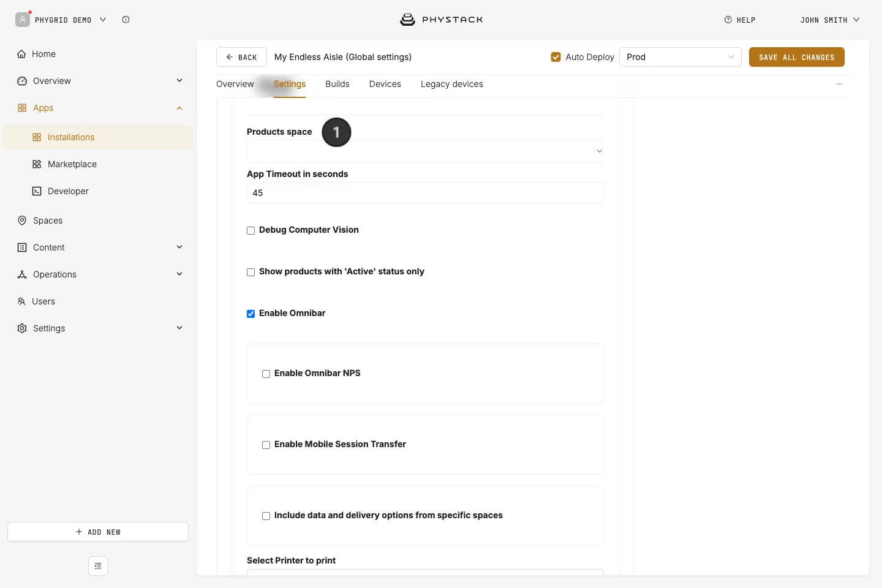Switch to the Legacy devices tab

[452, 84]
